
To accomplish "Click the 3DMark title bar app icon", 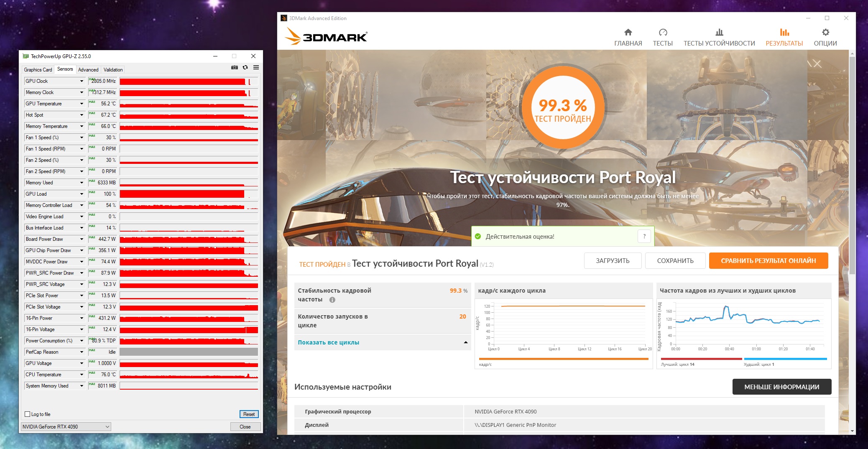I will 284,18.
